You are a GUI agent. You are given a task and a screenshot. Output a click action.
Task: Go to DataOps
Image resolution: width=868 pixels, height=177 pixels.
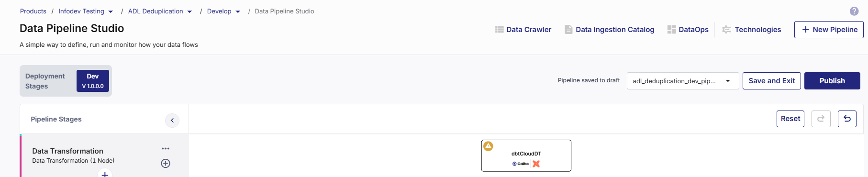[x=688, y=30]
